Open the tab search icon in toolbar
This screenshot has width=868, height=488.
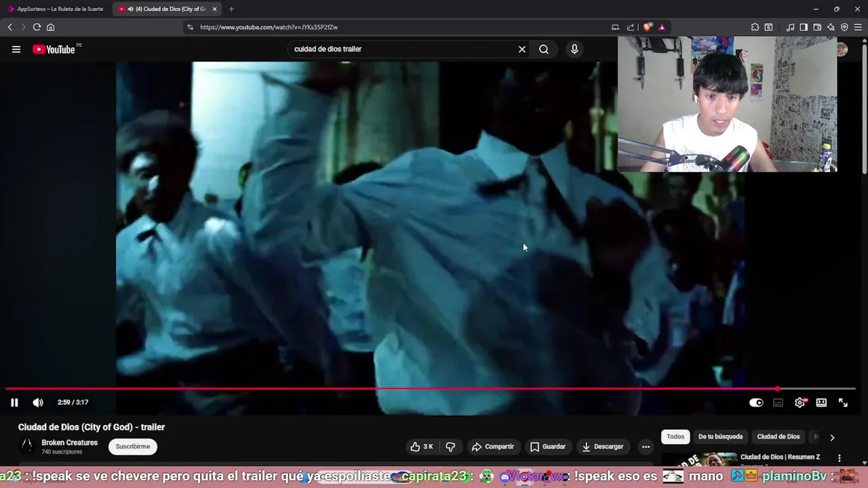tap(768, 27)
